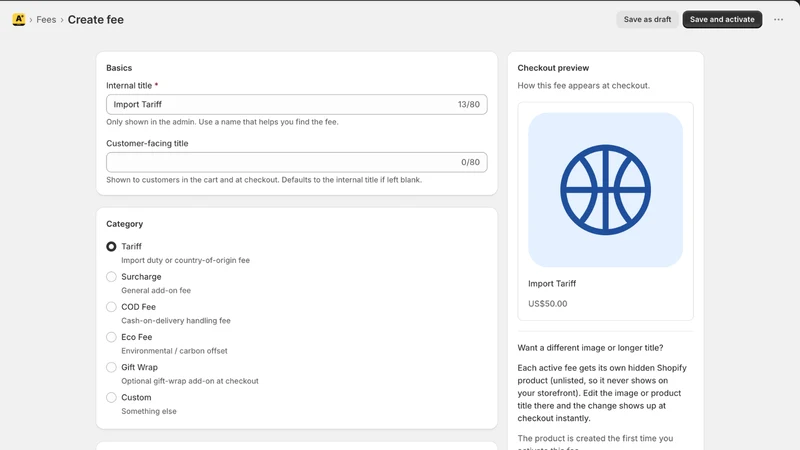Select the COD Fee radio button
The width and height of the screenshot is (800, 450).
tap(111, 307)
